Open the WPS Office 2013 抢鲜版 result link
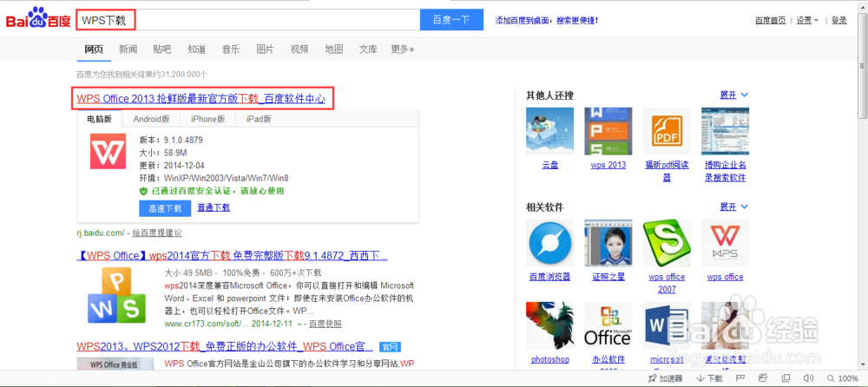 click(x=201, y=99)
